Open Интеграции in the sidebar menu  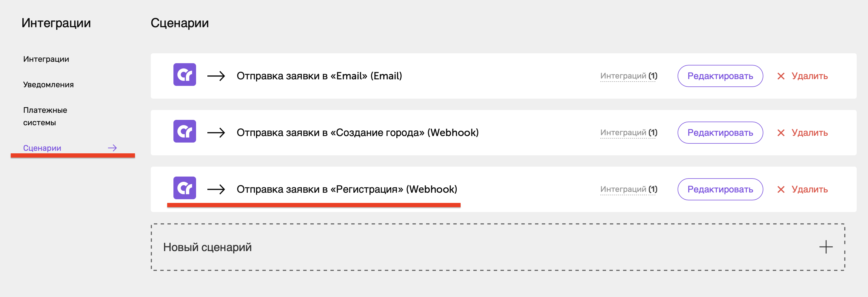tap(46, 59)
